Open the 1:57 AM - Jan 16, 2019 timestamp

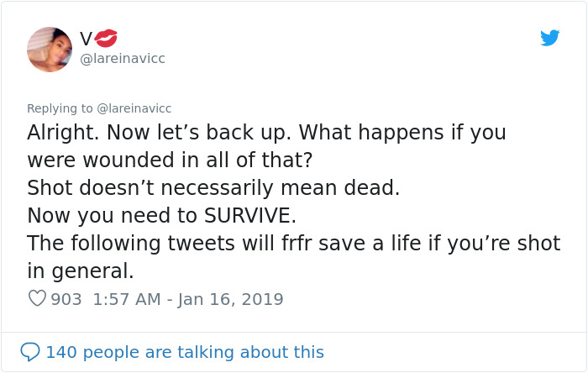tap(187, 299)
